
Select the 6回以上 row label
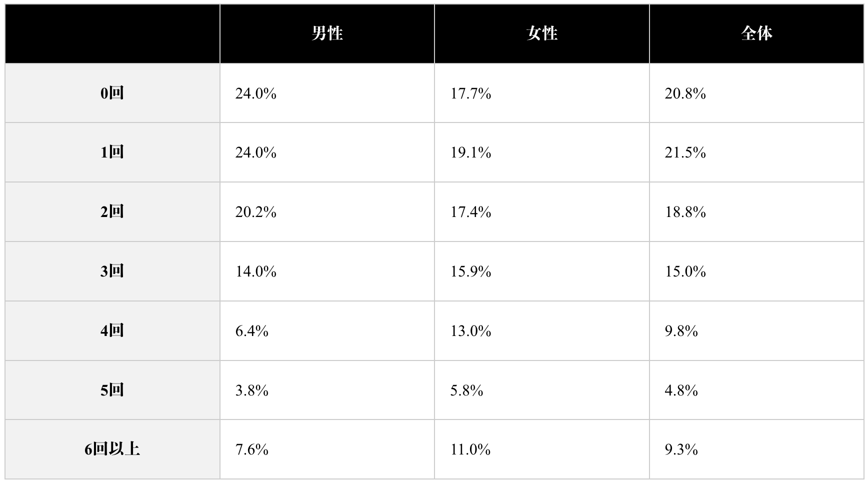[x=112, y=449]
